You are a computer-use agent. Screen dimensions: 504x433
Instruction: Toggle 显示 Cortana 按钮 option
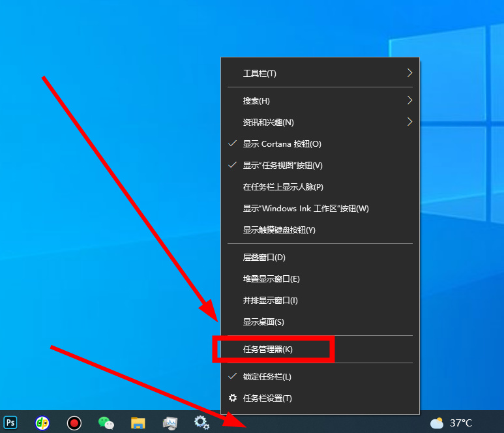click(x=282, y=144)
